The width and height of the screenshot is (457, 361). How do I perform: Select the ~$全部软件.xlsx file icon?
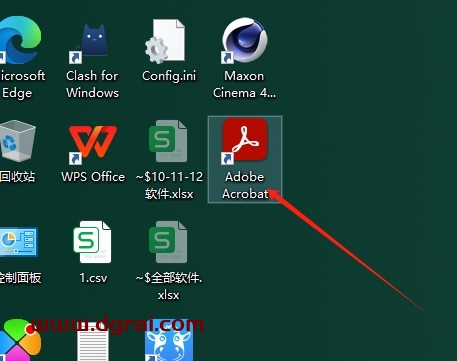169,242
